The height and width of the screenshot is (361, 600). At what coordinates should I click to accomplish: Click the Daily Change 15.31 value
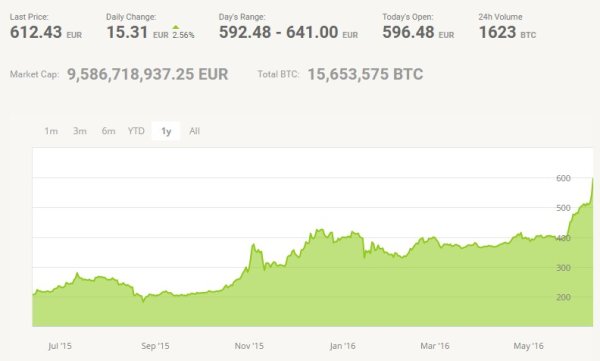pos(127,32)
